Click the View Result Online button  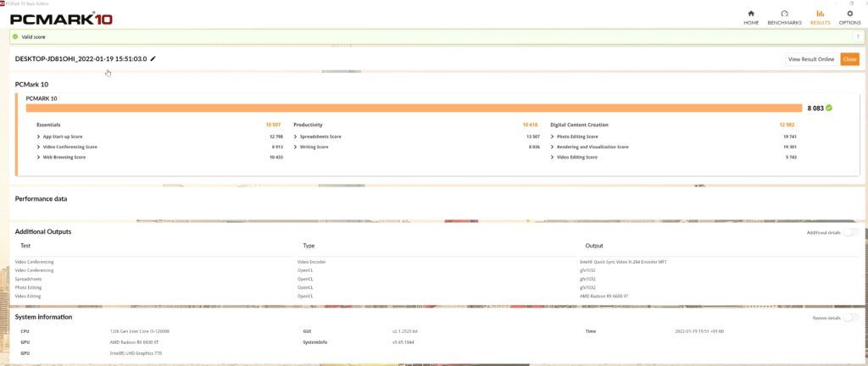tap(811, 59)
